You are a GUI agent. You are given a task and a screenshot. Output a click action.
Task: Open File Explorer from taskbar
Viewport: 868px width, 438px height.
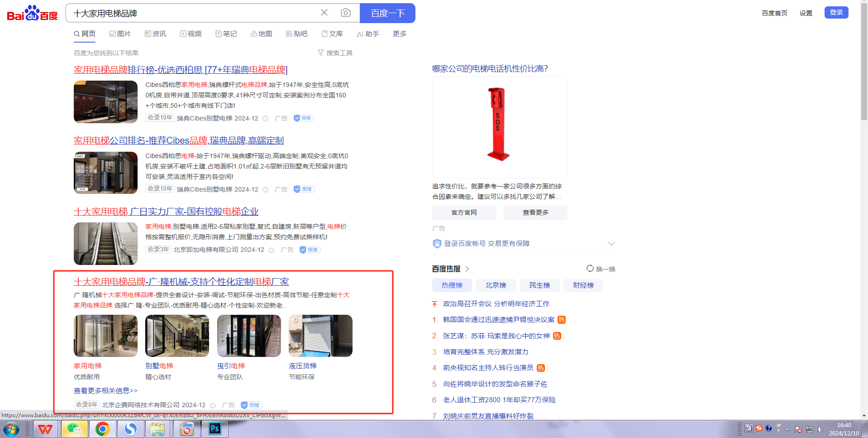[x=157, y=429]
